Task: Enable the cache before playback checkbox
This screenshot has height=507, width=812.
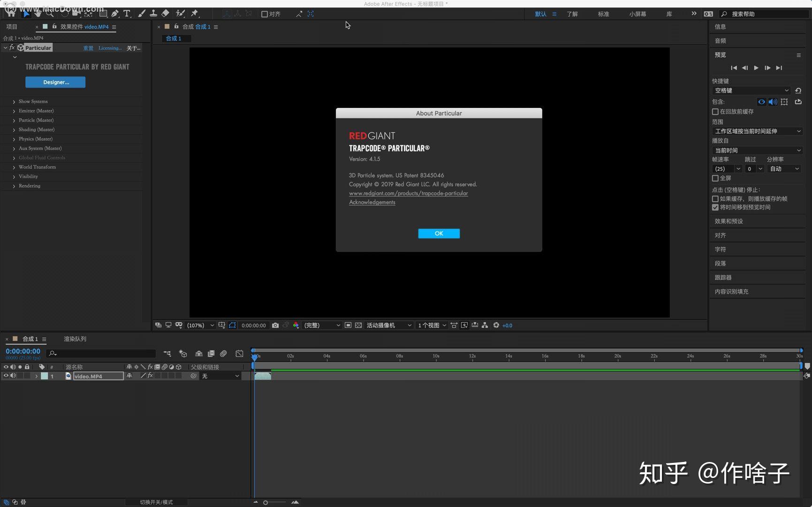Action: tap(715, 112)
